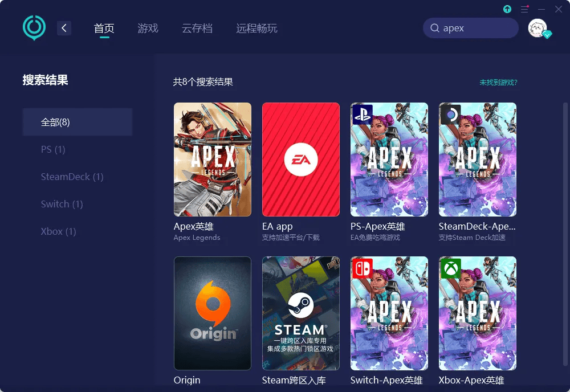Open the 远程畅玩 tab
This screenshot has width=570, height=392.
coord(256,28)
